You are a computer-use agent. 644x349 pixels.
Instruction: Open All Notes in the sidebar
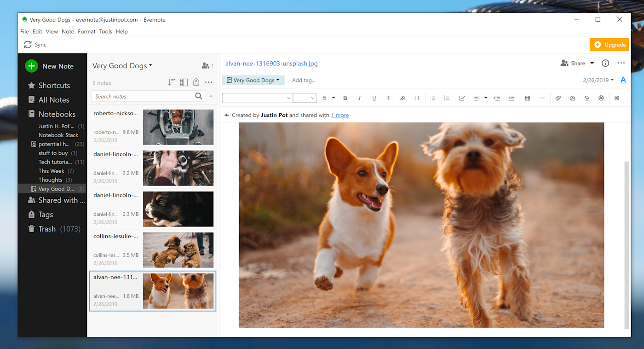[49, 100]
